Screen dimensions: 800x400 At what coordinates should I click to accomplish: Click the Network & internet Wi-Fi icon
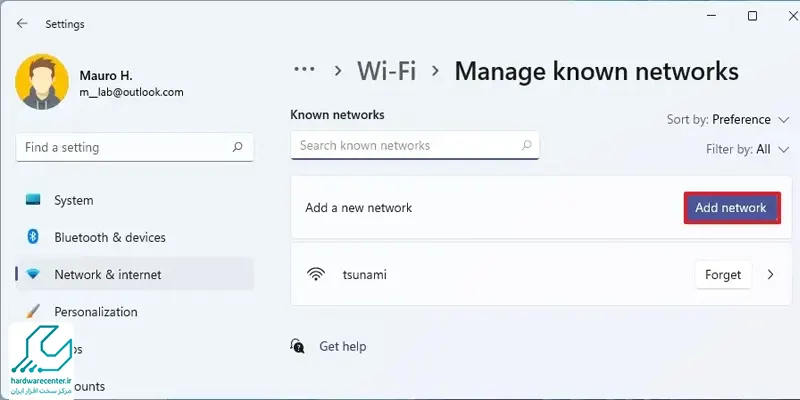(33, 274)
